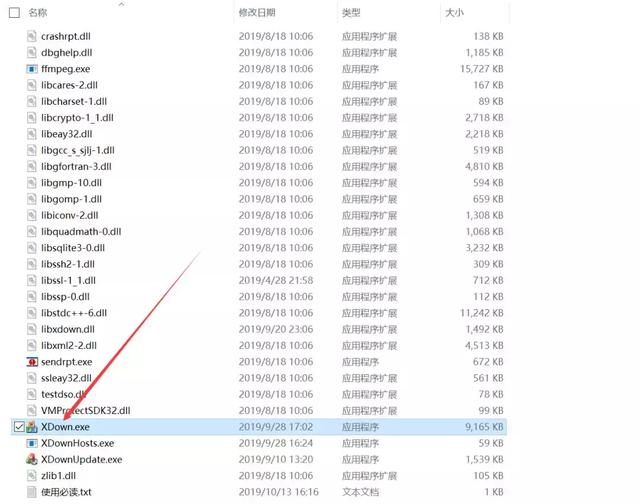Image resolution: width=640 pixels, height=504 pixels.
Task: Collapse sort arrow above 名称 column
Action: (x=121, y=4)
